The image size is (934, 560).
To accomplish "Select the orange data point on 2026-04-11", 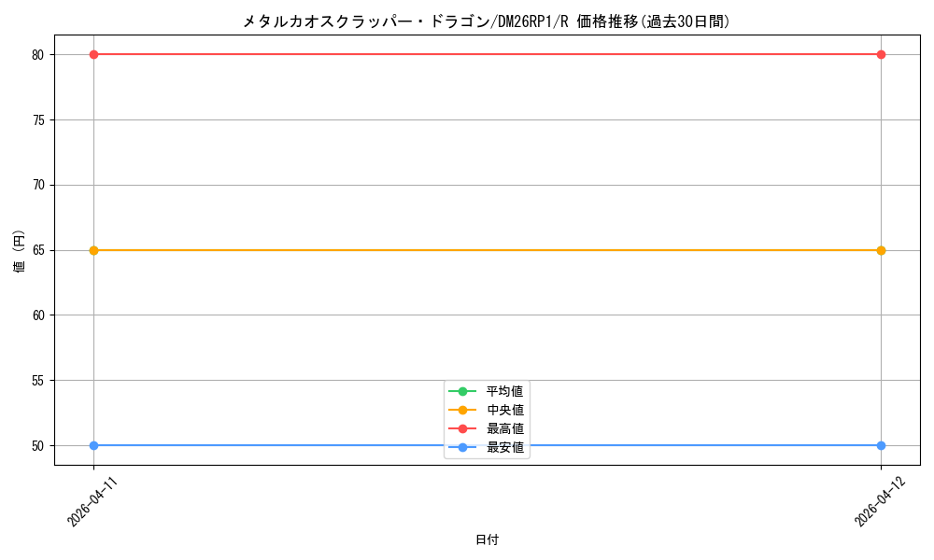I will [93, 250].
